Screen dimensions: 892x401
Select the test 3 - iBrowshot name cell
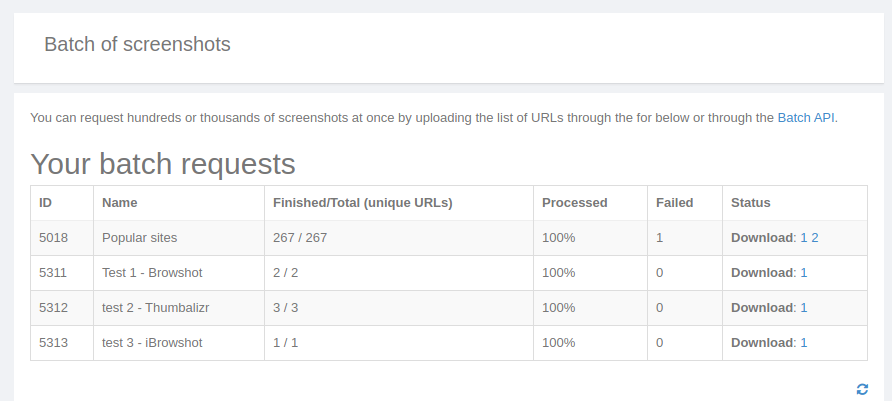(152, 343)
